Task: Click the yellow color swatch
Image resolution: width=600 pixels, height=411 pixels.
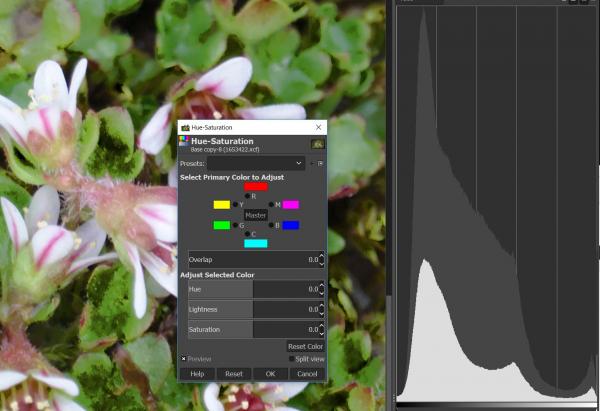Action: pyautogui.click(x=222, y=205)
